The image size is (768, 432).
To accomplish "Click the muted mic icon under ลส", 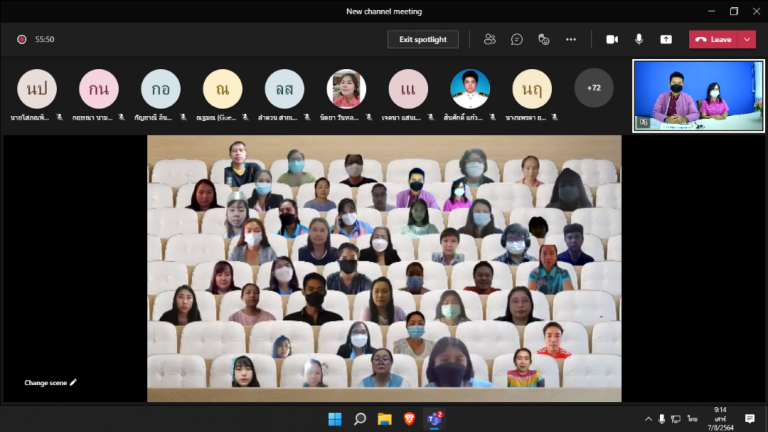I will point(307,117).
